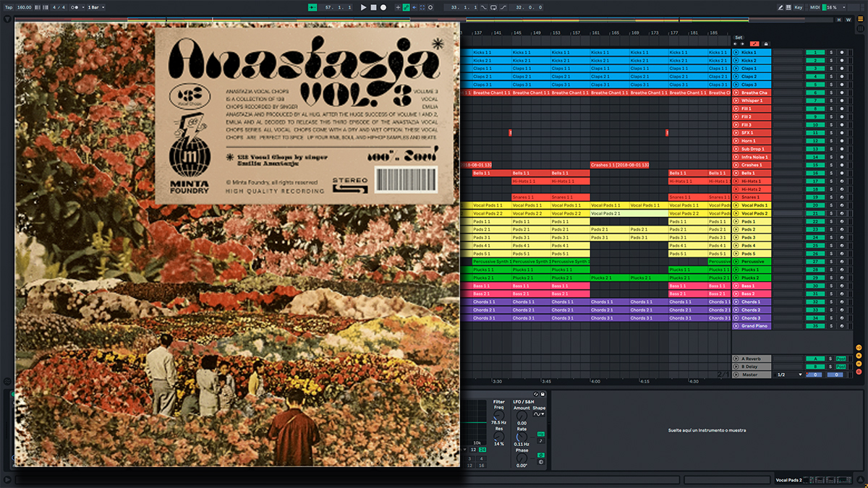This screenshot has height=488, width=868.
Task: Unfold the Claps 1 track
Action: click(x=736, y=69)
